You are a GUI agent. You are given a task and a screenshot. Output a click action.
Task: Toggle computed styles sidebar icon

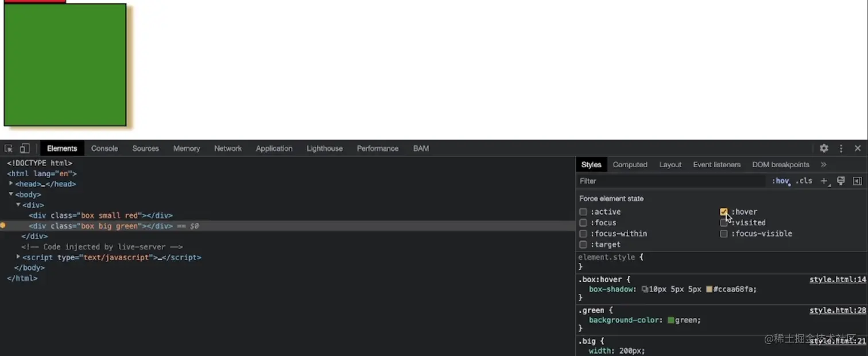[857, 181]
